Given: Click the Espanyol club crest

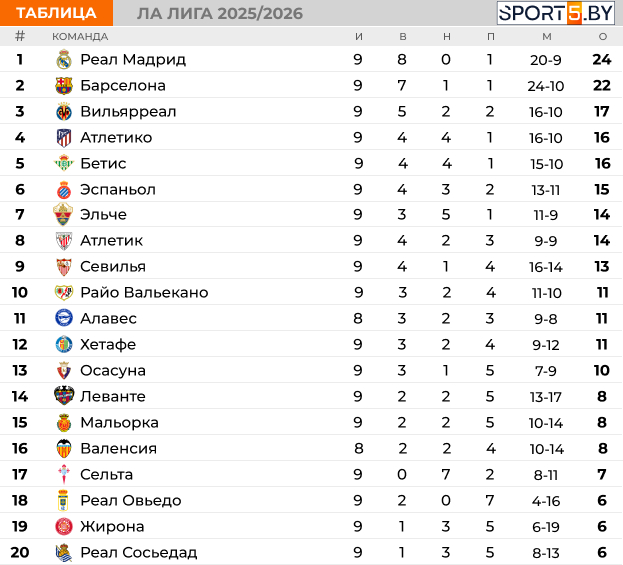Looking at the screenshot, I should 64,190.
